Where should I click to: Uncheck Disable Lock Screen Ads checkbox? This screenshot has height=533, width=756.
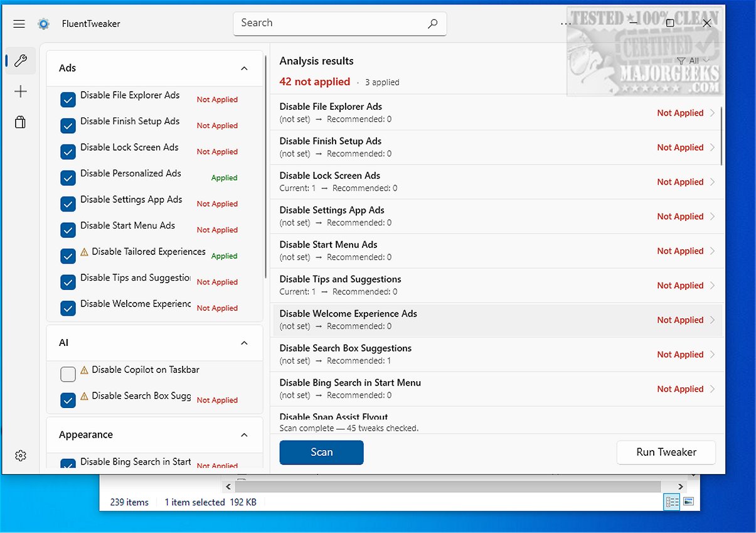(x=68, y=152)
